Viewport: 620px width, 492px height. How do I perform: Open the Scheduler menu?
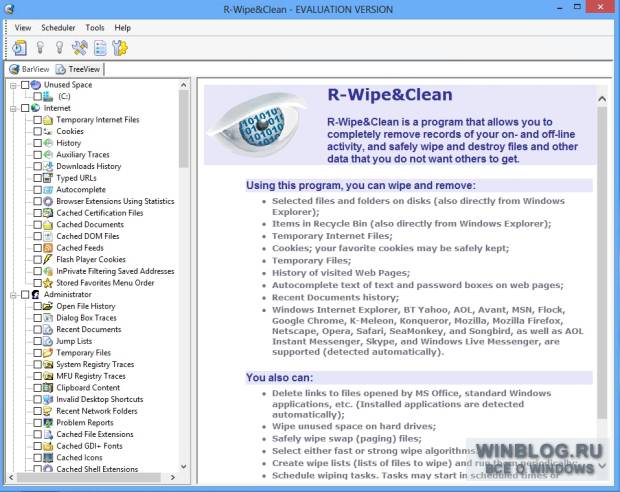pyautogui.click(x=58, y=28)
